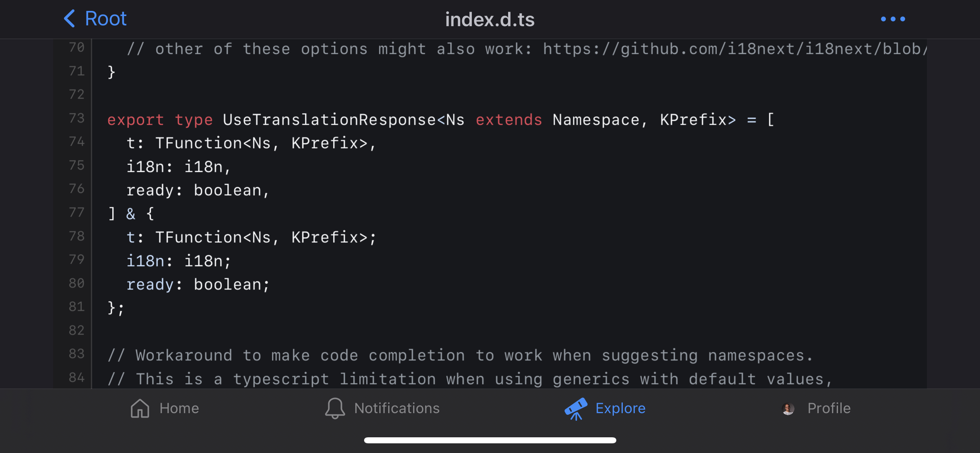The image size is (980, 453).
Task: Tap the Explore telescope icon
Action: 576,409
